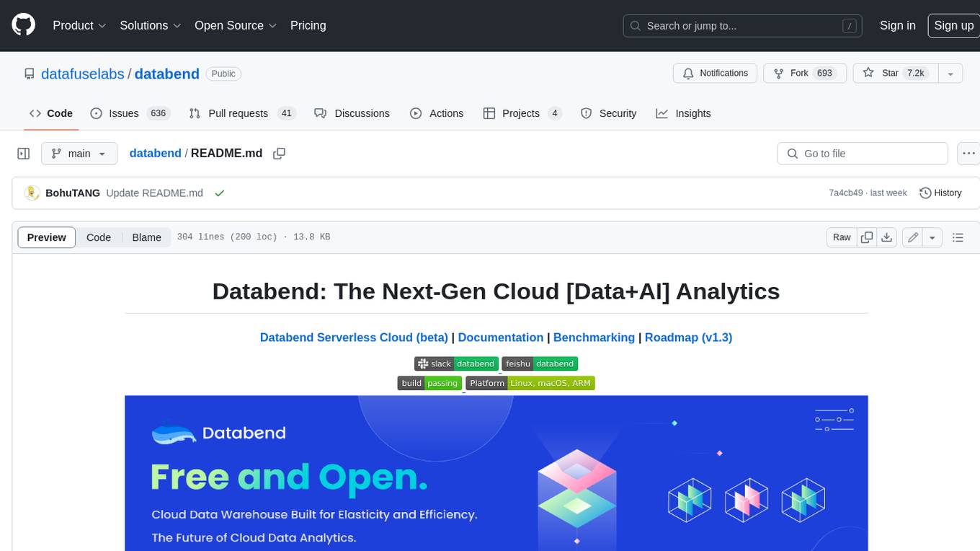The image size is (980, 551).
Task: Open BohuTANG's avatar
Action: 32,193
